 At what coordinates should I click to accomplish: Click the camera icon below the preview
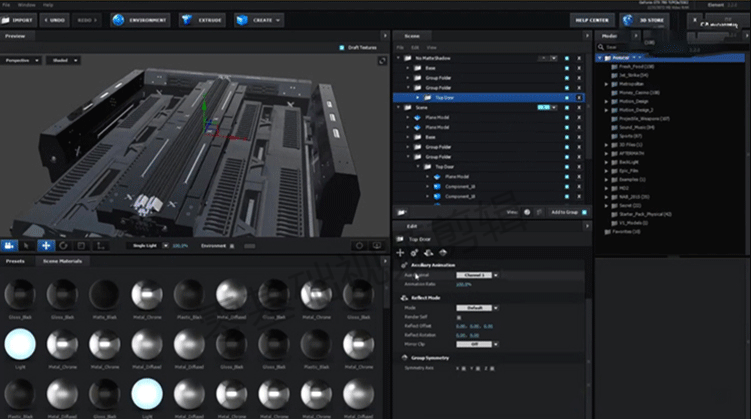pos(10,244)
